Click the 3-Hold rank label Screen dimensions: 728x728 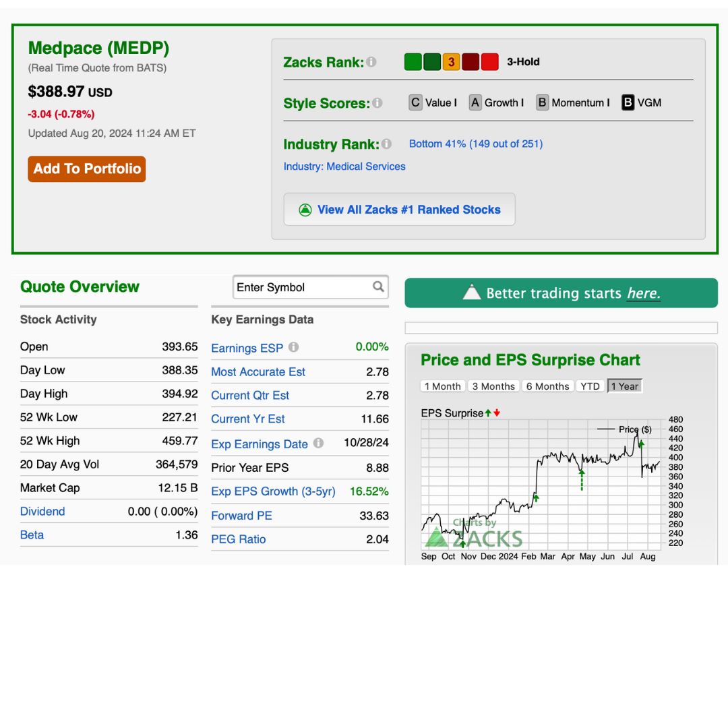click(523, 62)
